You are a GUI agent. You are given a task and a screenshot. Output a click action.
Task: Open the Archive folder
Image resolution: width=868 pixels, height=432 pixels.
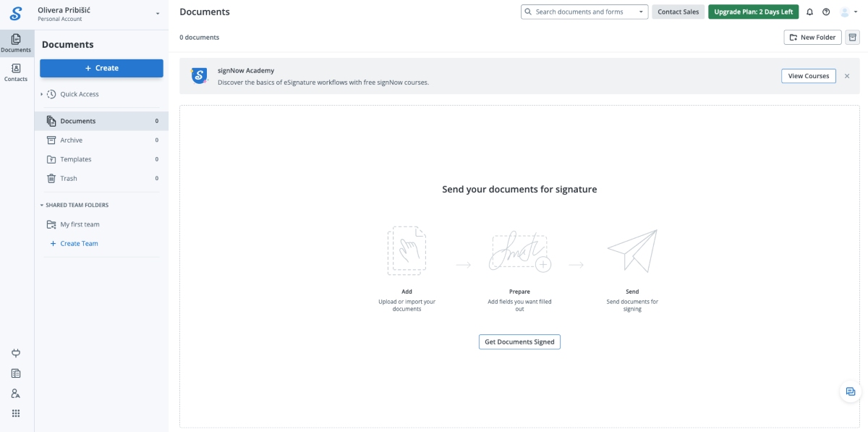(101, 140)
